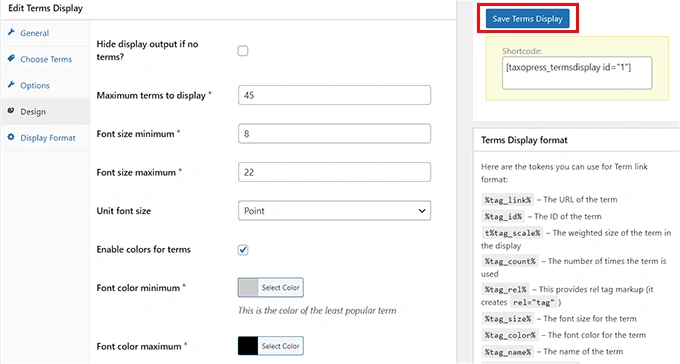This screenshot has width=680, height=364.
Task: Click the Font size minimum field
Action: pos(334,134)
